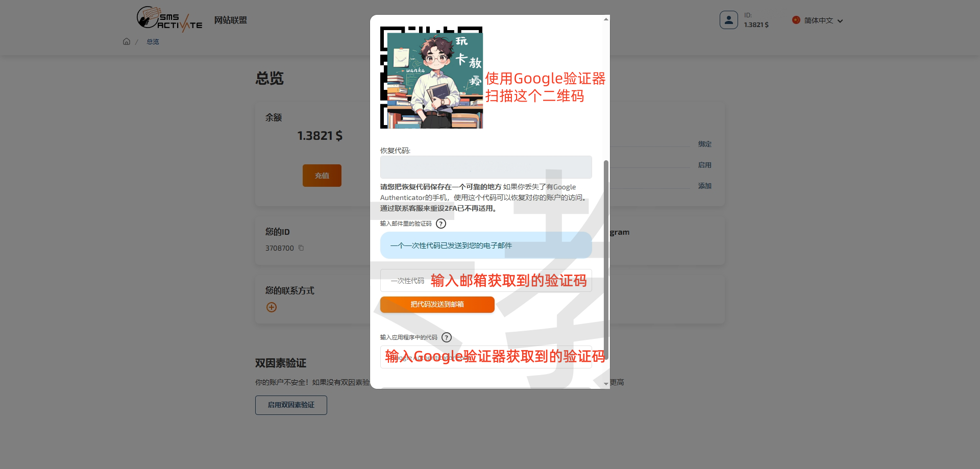
Task: Click the 添加 link
Action: click(704, 186)
